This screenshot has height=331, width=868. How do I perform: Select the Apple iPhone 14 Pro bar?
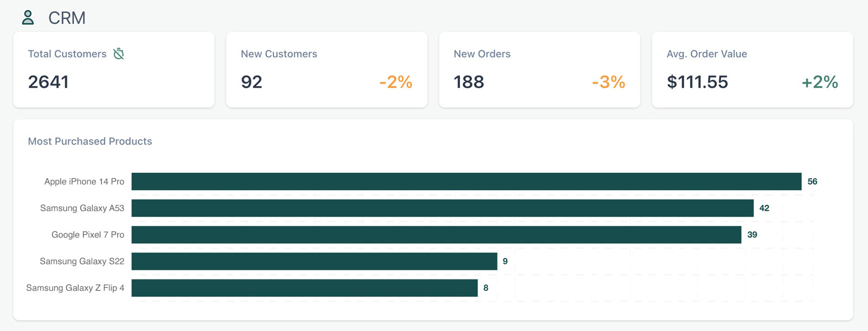(466, 181)
